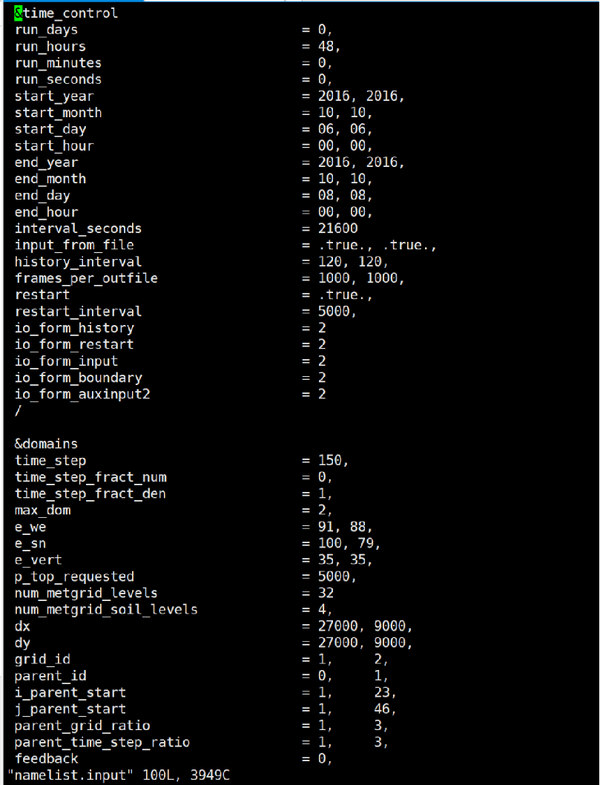Click the j_parent_start value 46
Viewport: 600px width, 785px height.
click(x=382, y=708)
